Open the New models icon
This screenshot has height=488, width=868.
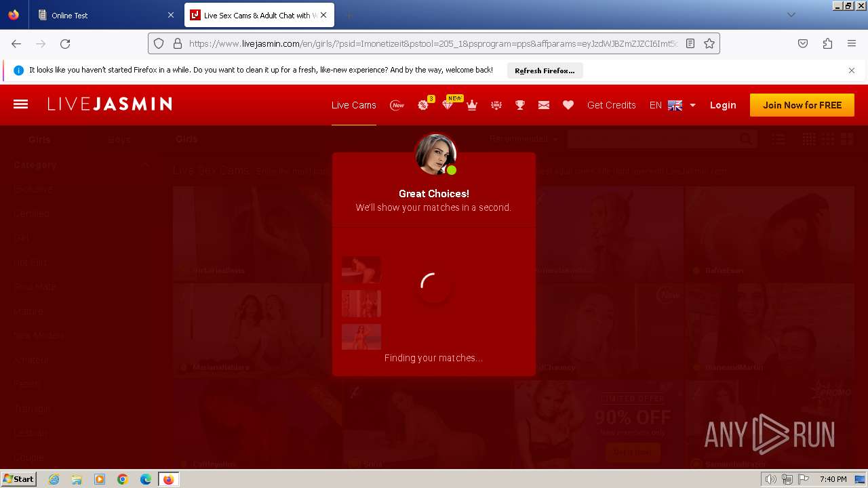[x=397, y=105]
